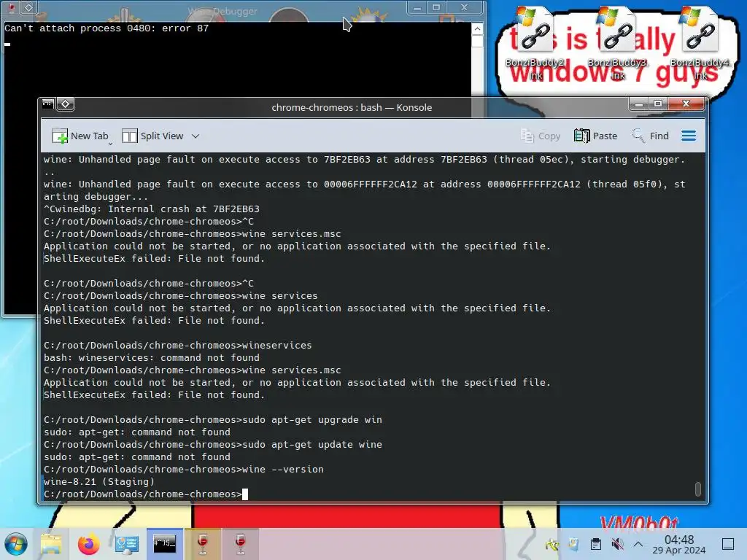Viewport: 747px width, 560px height.
Task: Switch to the Konsole taskbar entry
Action: click(x=164, y=544)
